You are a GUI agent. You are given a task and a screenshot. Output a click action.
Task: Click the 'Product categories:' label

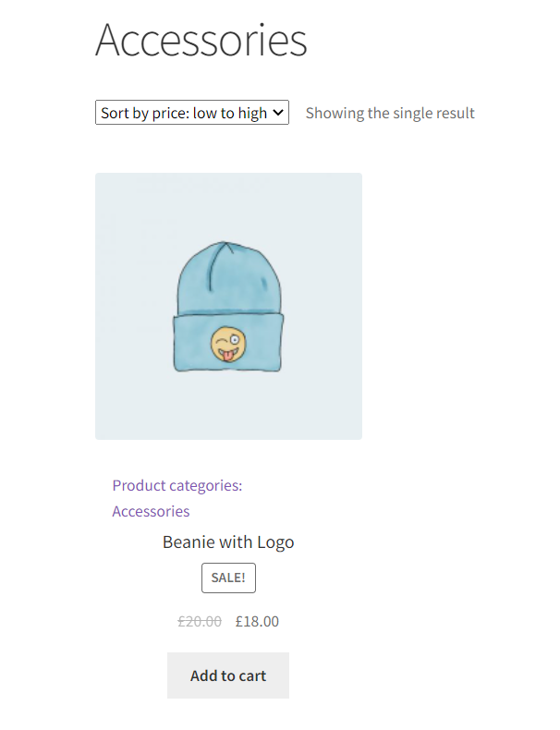pyautogui.click(x=177, y=485)
